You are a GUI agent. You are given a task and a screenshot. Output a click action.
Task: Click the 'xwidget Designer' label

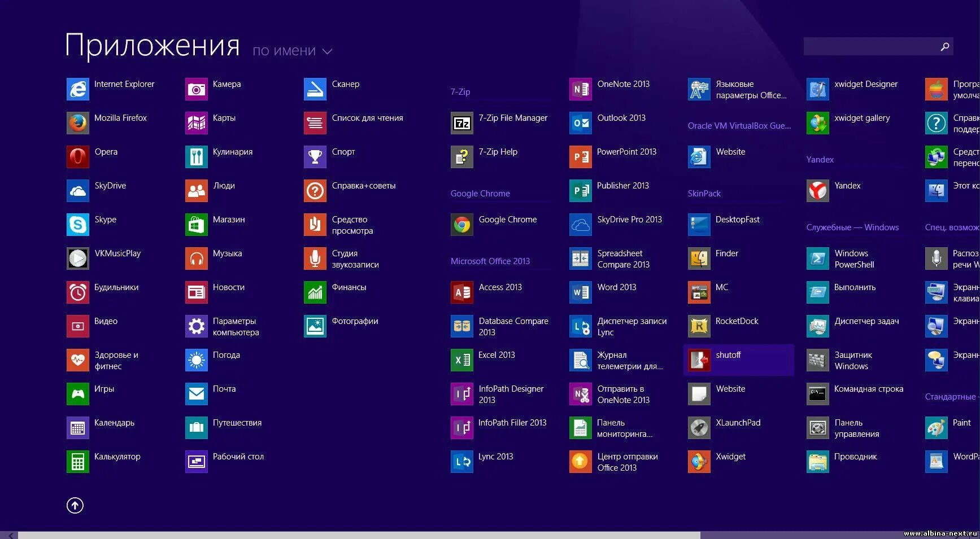tap(866, 84)
